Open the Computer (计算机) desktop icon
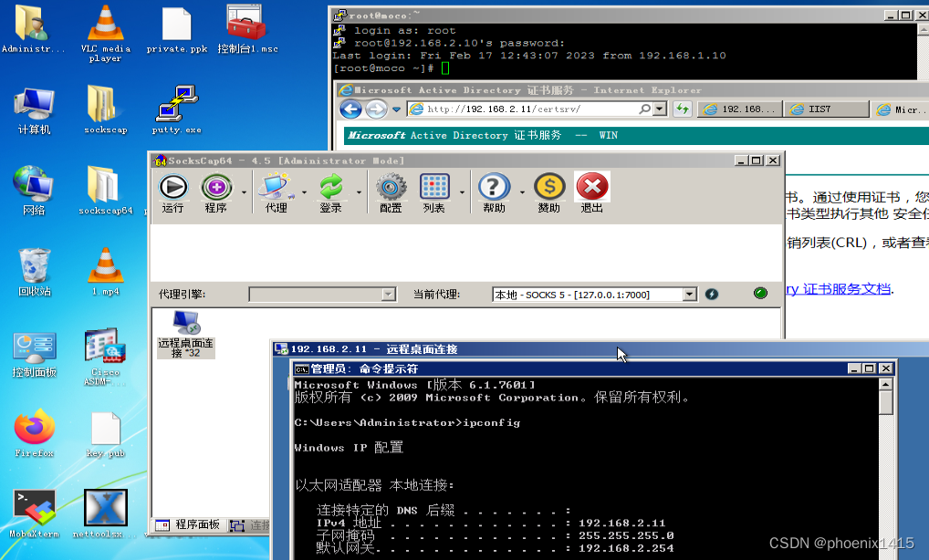This screenshot has width=929, height=560. tap(34, 110)
